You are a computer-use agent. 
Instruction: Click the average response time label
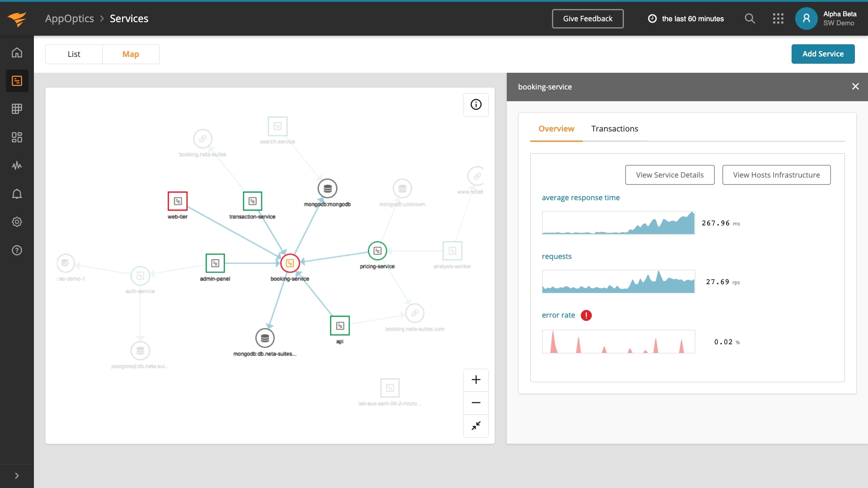click(580, 197)
